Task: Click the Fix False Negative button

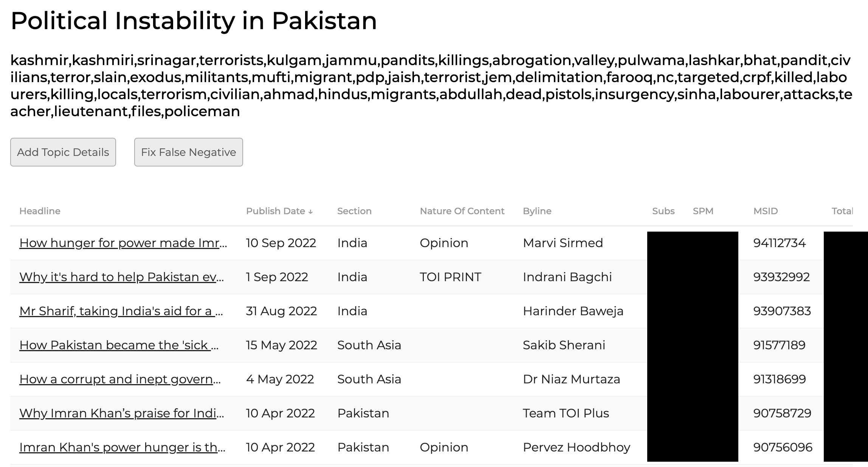Action: point(189,152)
